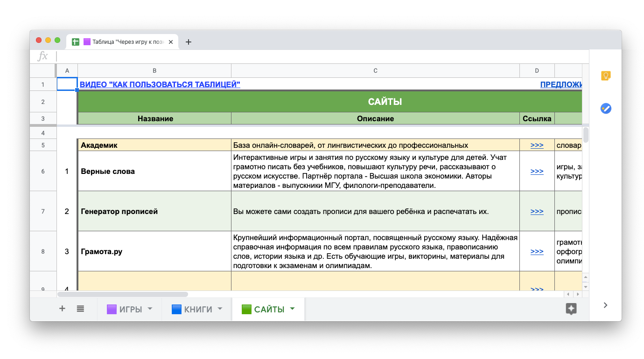Screen dimensions: 644x359
Task: Open the КНИГИ sheet tab dropdown arrow
Action: click(220, 309)
